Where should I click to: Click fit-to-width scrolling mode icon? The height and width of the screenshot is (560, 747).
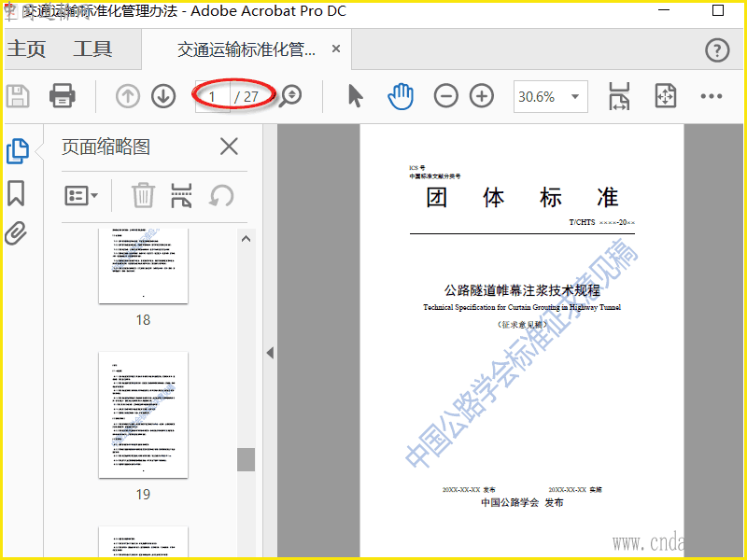pos(619,96)
